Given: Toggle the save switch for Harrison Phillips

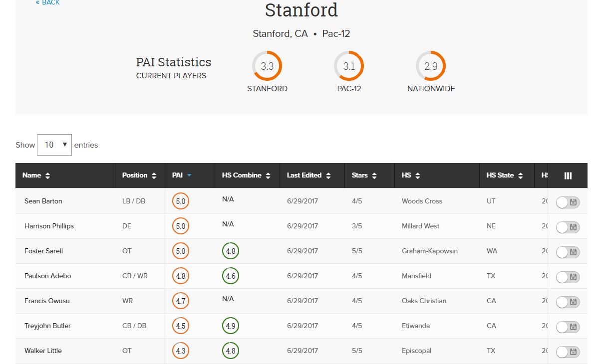Looking at the screenshot, I should click(568, 227).
